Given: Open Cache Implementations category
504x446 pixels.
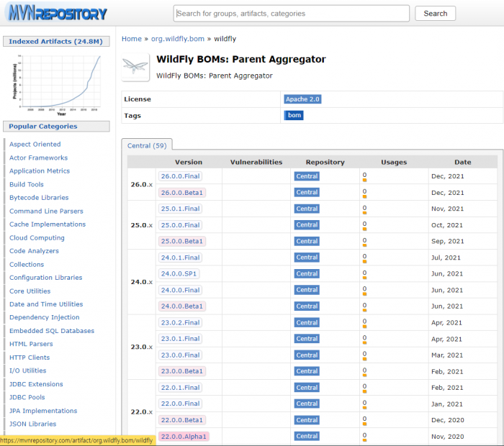Looking at the screenshot, I should (x=48, y=224).
